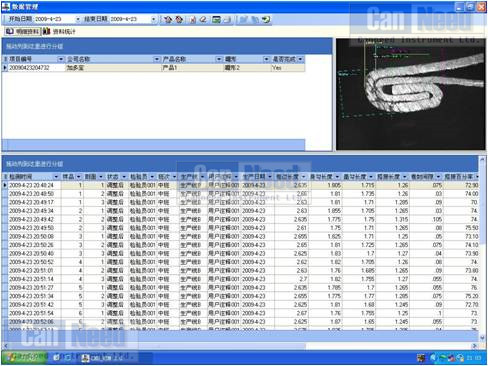The width and height of the screenshot is (488, 366).
Task: Expand the 项目编号 column filter arrow
Action: (60, 59)
